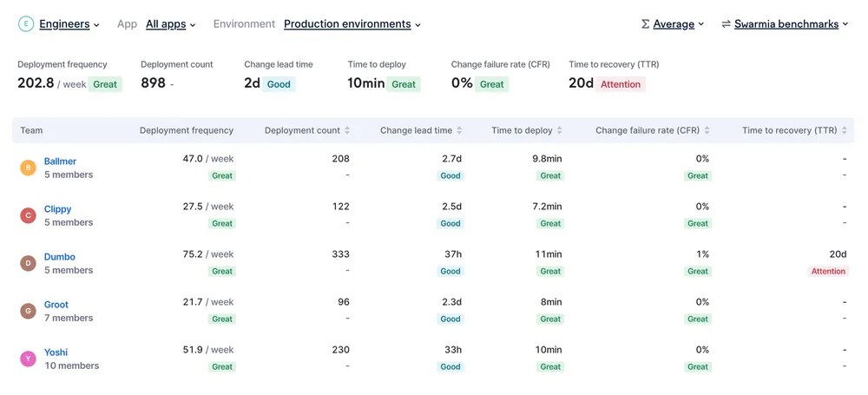Open the Ballmer team link

[x=61, y=161]
